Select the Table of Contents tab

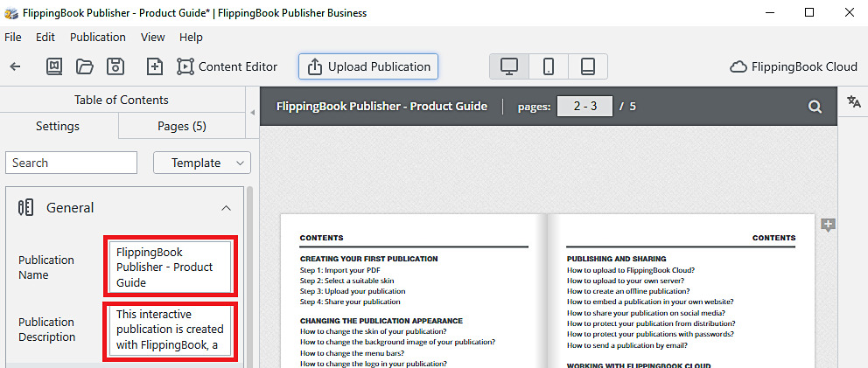(x=122, y=101)
